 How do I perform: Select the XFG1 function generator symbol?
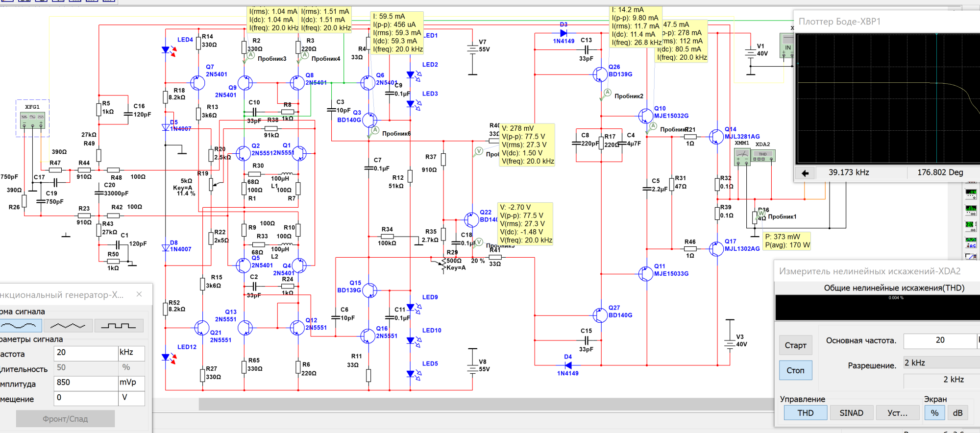(32, 120)
